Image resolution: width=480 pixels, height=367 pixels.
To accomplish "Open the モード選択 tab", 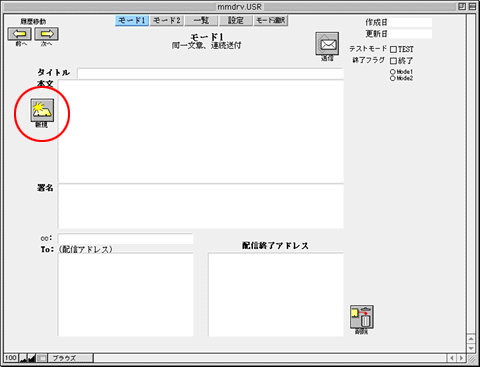I will point(271,21).
